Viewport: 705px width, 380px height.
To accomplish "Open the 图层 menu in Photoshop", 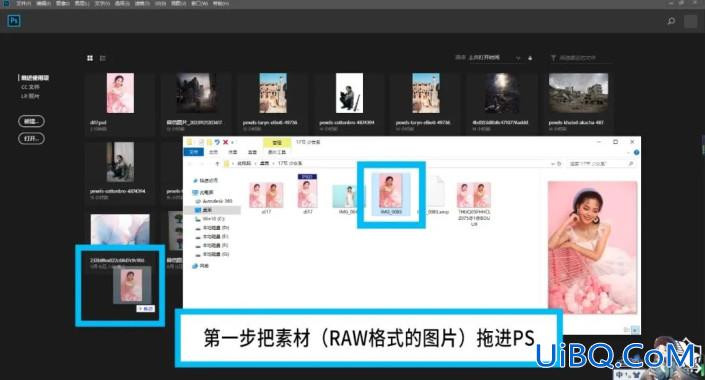I will coord(82,4).
